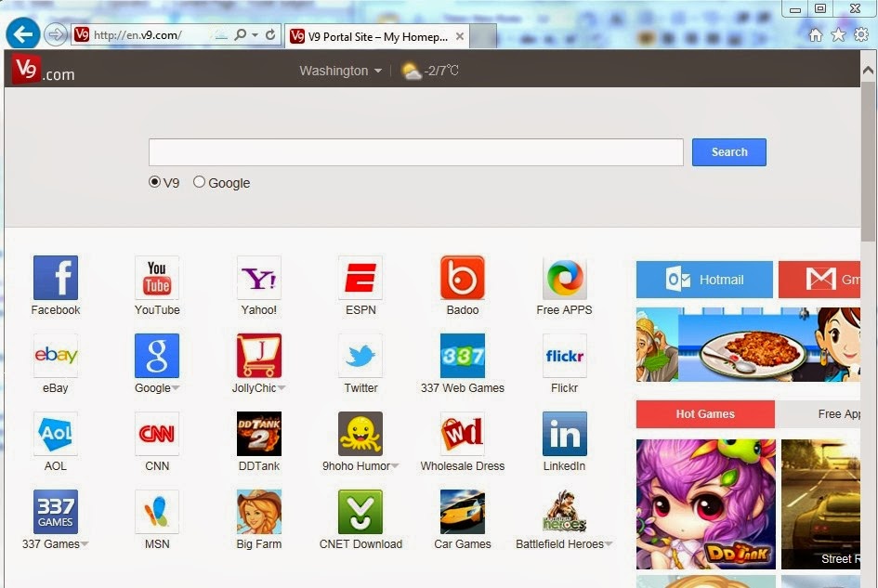This screenshot has width=878, height=588.
Task: Click inside the V9 search box
Action: pos(416,152)
